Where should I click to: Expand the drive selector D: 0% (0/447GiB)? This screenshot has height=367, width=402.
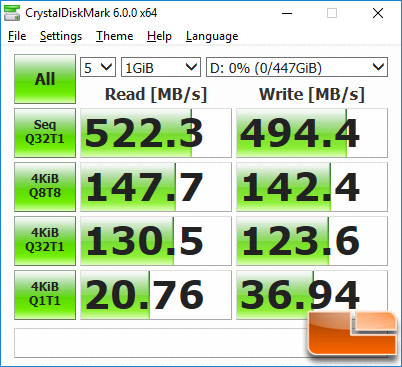pos(297,68)
